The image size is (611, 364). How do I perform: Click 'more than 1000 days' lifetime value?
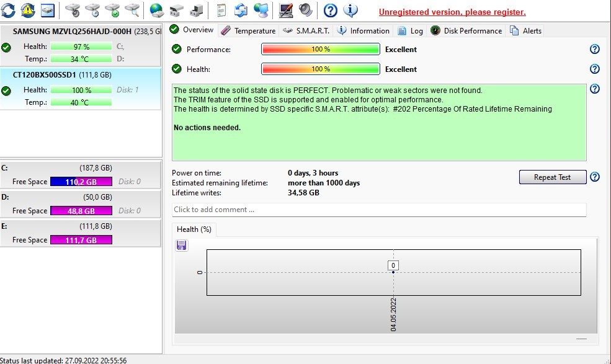click(x=324, y=183)
